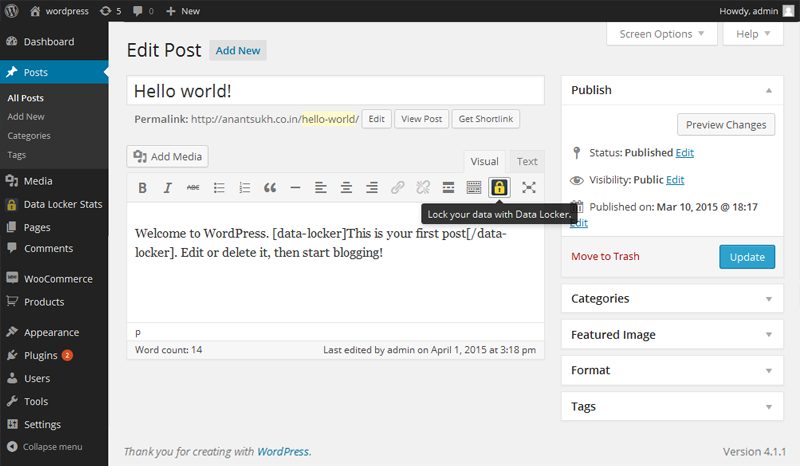Edit the post Status

[x=685, y=153]
